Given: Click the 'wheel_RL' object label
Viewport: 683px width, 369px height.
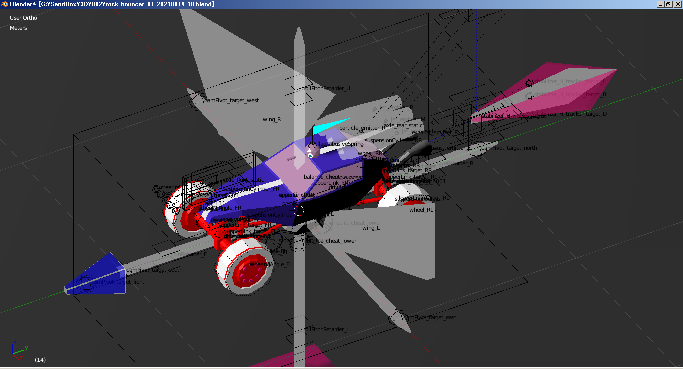Looking at the screenshot, I should click(422, 210).
